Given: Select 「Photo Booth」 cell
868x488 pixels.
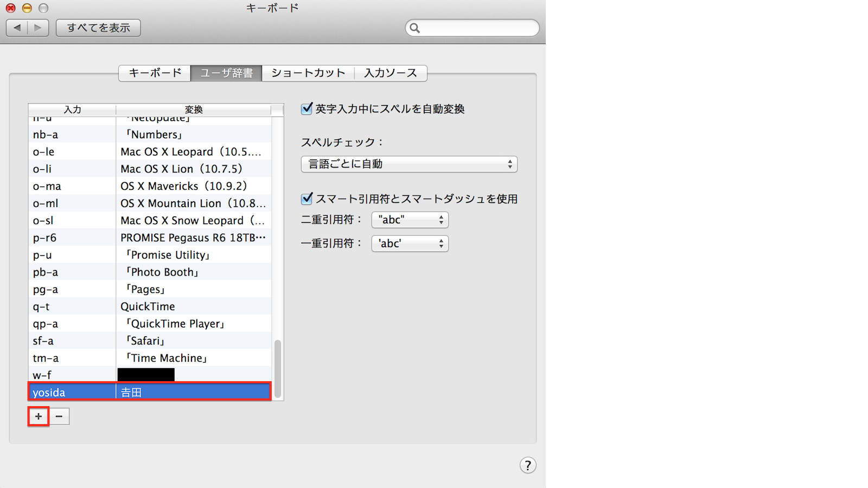Looking at the screenshot, I should coord(194,272).
